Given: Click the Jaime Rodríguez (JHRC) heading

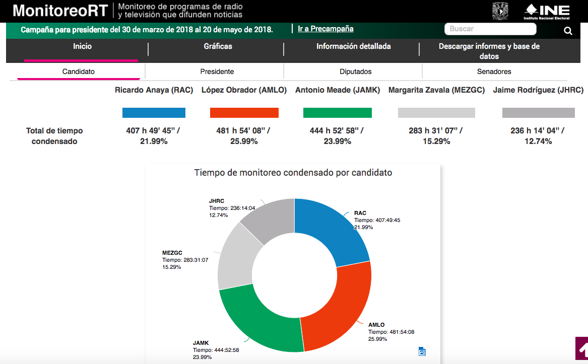Looking at the screenshot, I should tap(538, 90).
